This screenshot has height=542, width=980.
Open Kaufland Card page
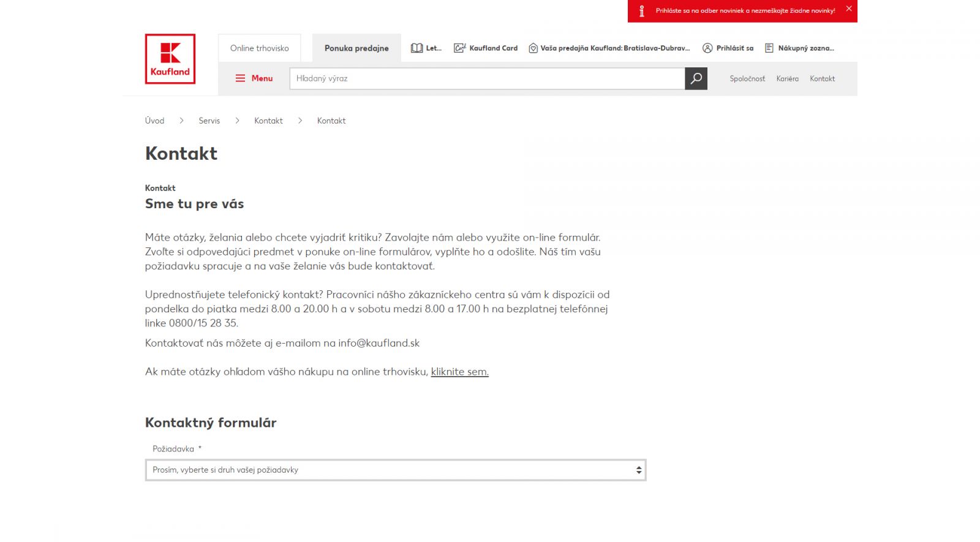(486, 48)
